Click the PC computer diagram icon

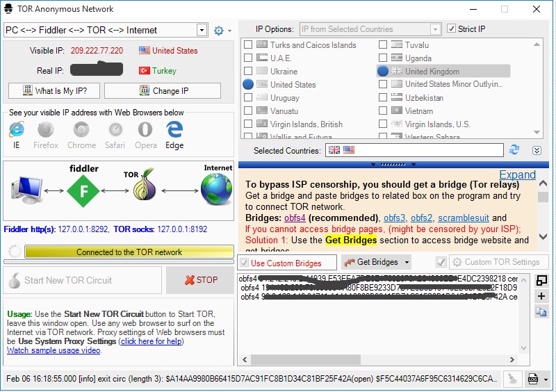coord(27,190)
